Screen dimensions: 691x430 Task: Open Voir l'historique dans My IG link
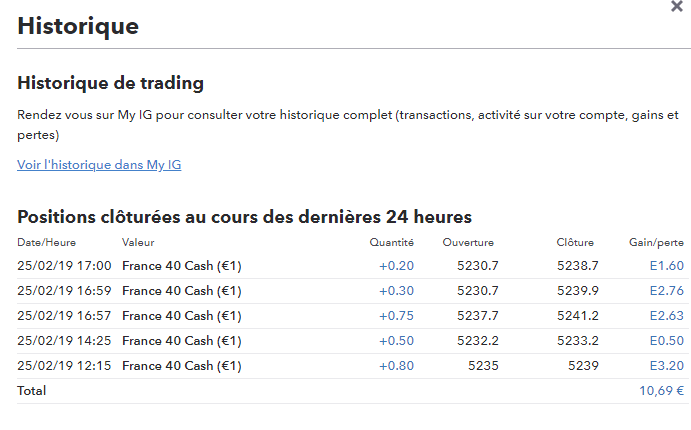99,165
